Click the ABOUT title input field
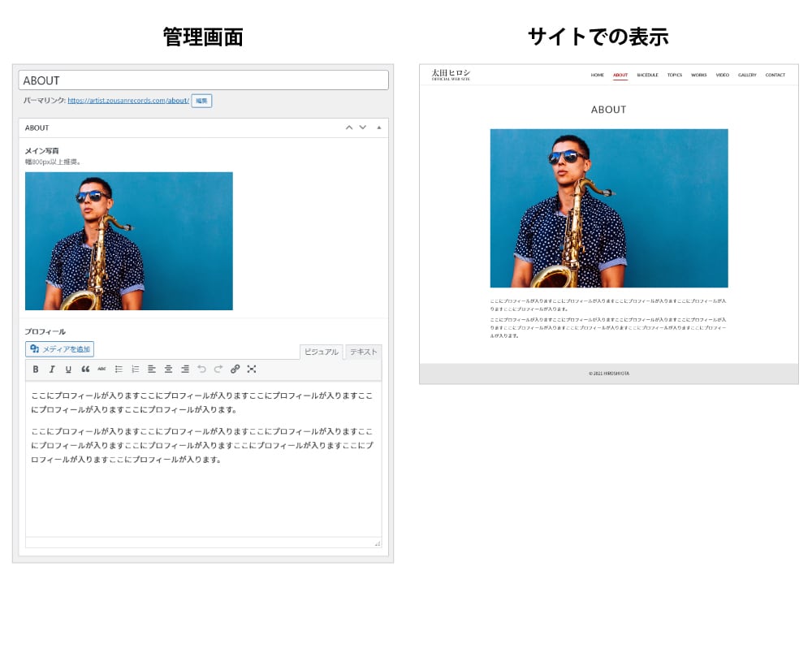Viewport: 812px width, 666px height. click(x=204, y=80)
